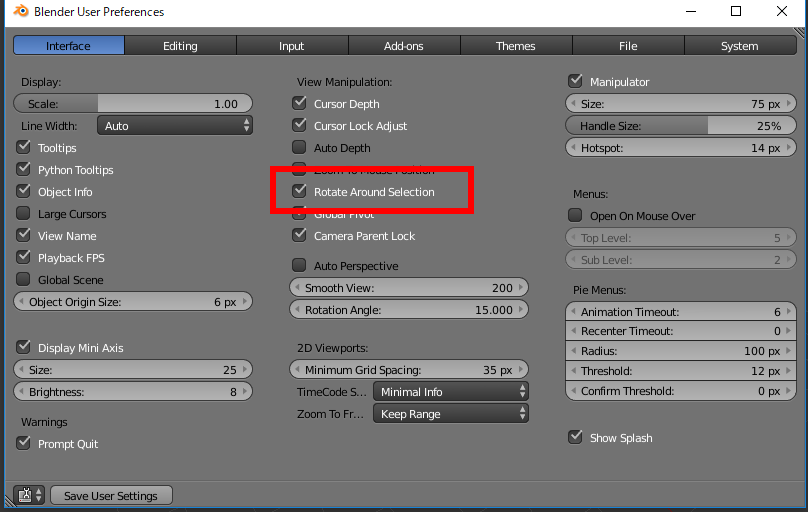Disable the Tooltips checkbox
The height and width of the screenshot is (512, 808).
[24, 147]
